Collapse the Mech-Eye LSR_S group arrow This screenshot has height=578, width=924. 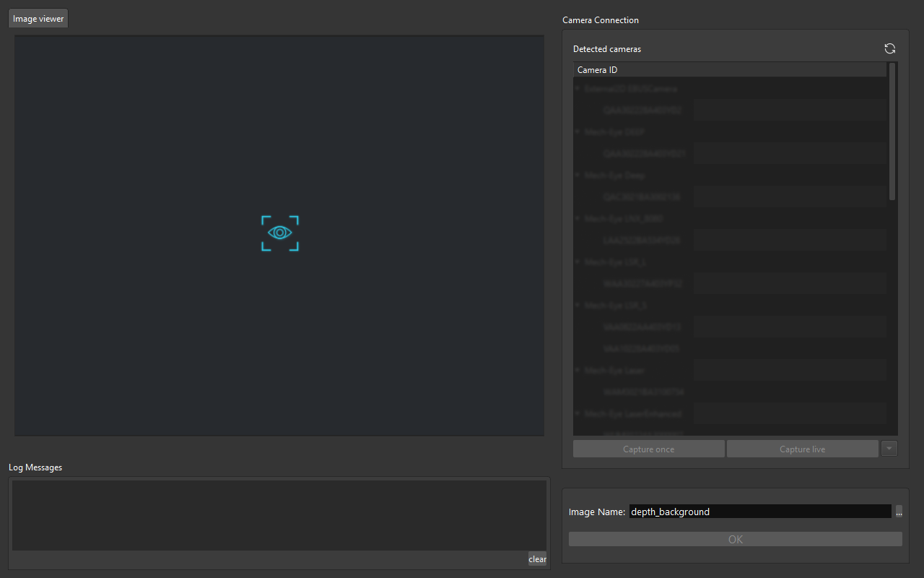click(x=577, y=305)
